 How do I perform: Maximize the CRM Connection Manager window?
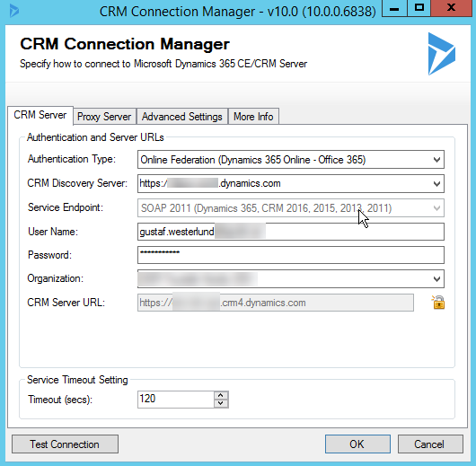click(x=419, y=7)
